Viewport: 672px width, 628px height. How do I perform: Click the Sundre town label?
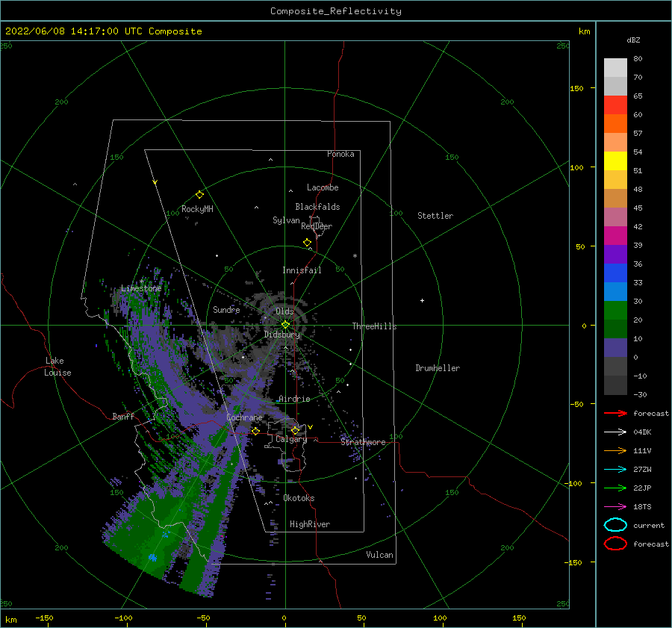tap(226, 309)
